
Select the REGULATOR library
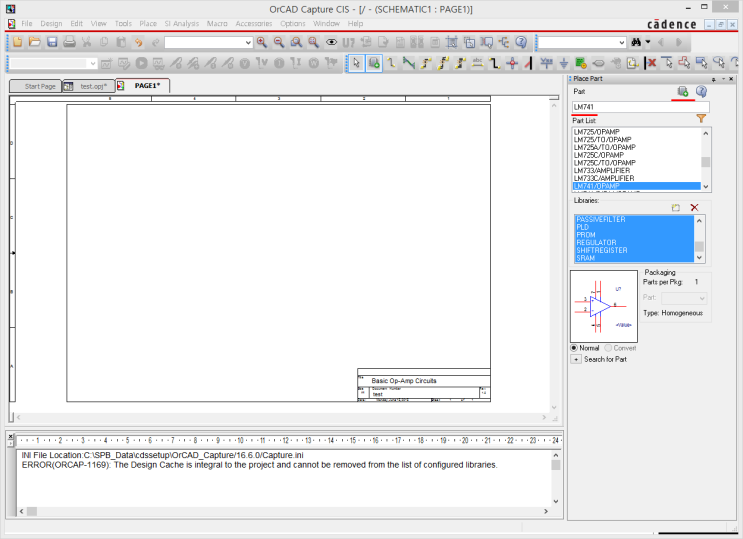(634, 242)
